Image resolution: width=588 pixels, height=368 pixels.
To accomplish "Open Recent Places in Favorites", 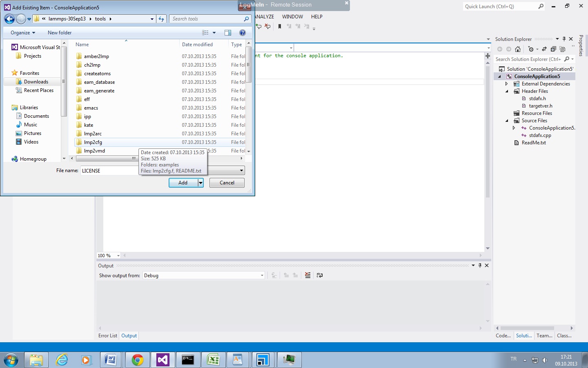I will tap(39, 90).
